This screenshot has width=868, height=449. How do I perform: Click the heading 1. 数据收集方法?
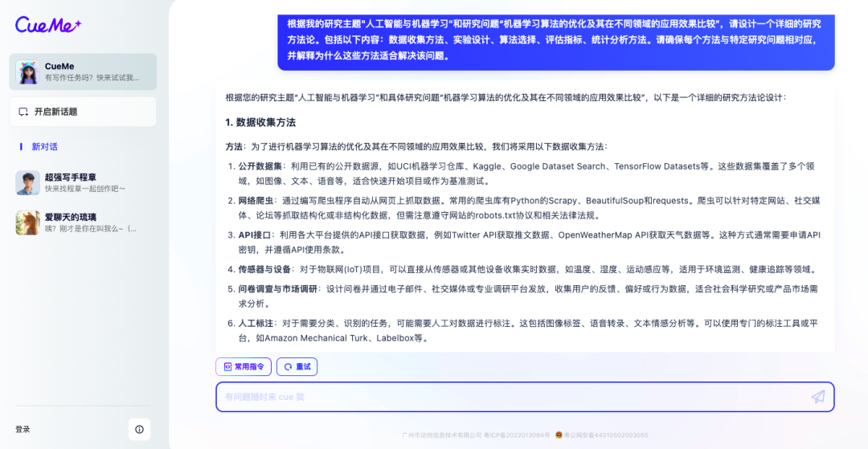point(260,122)
